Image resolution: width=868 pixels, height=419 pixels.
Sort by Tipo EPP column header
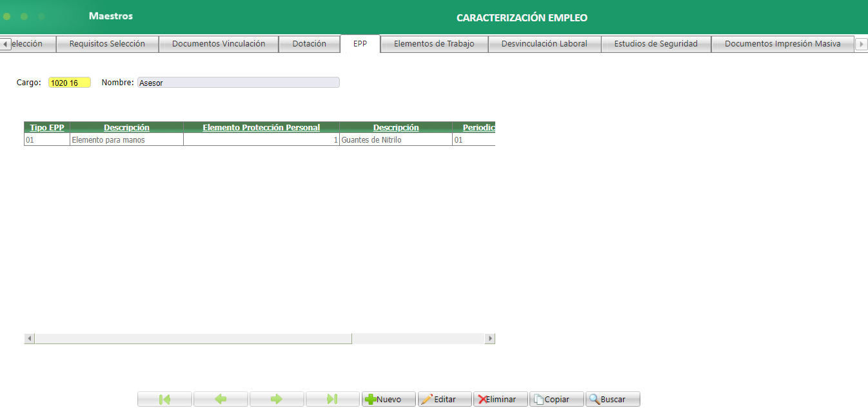click(47, 127)
